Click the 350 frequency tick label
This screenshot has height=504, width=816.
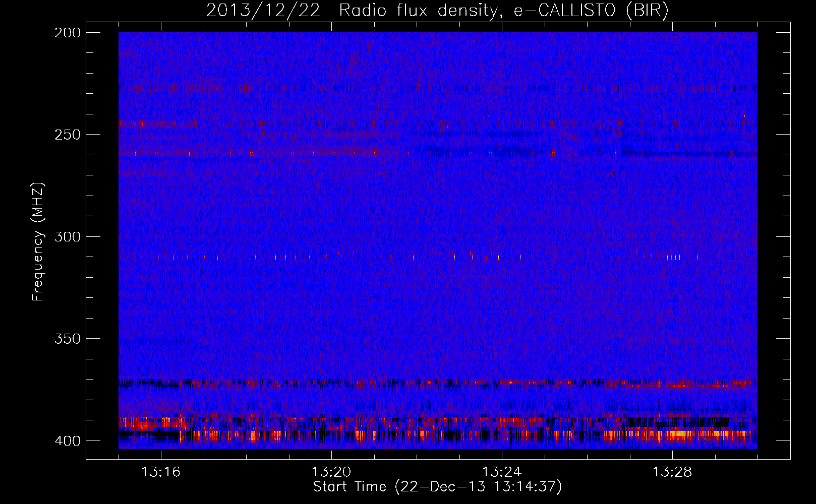click(x=68, y=338)
